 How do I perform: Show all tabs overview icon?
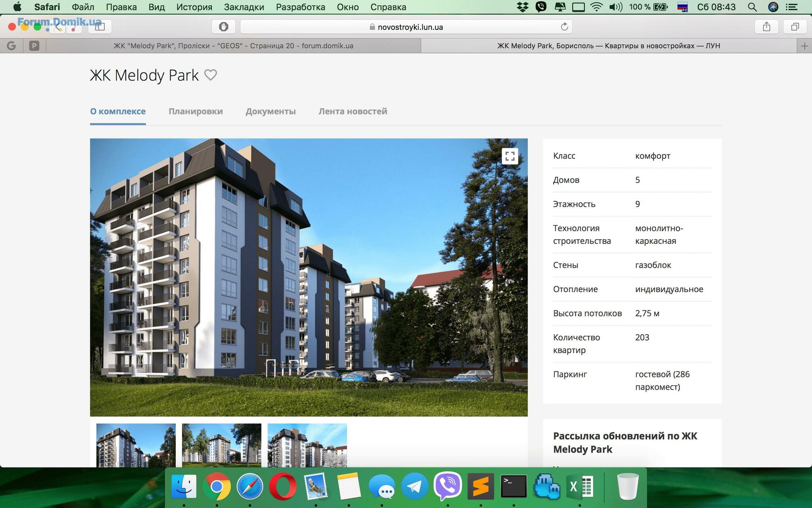(795, 27)
